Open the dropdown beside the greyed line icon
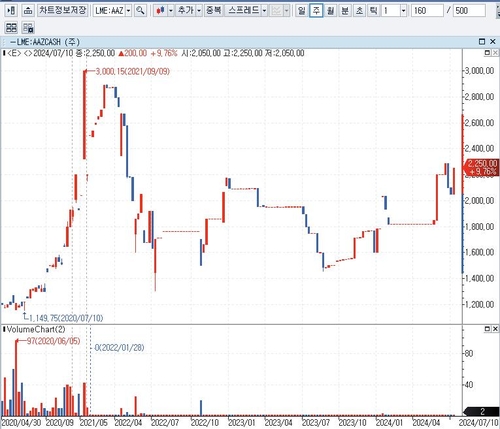The width and height of the screenshot is (500, 429). click(286, 11)
